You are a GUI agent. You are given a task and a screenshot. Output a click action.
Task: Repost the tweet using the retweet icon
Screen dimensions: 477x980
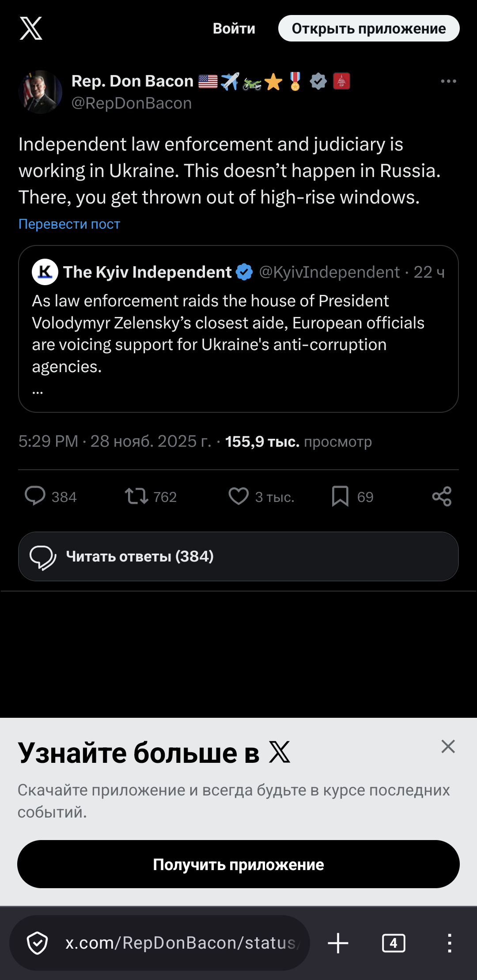(x=136, y=496)
